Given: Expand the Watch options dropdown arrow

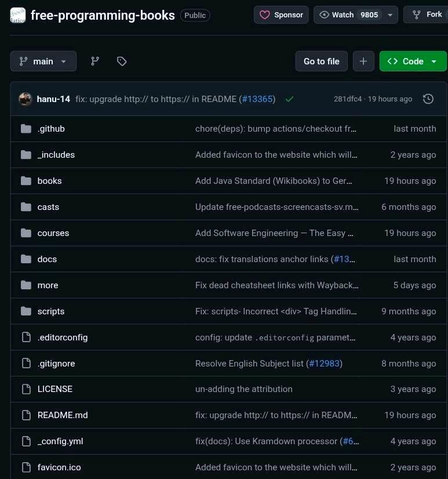Looking at the screenshot, I should tap(390, 14).
